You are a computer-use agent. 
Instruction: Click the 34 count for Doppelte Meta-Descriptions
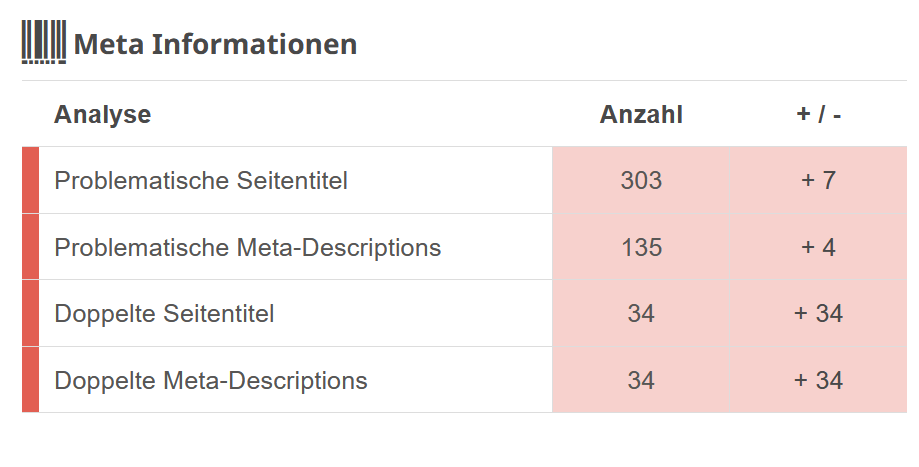pyautogui.click(x=641, y=381)
